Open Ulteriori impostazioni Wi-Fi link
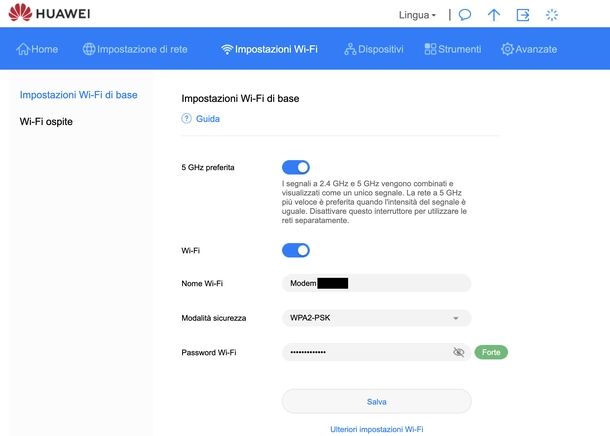 [x=376, y=429]
